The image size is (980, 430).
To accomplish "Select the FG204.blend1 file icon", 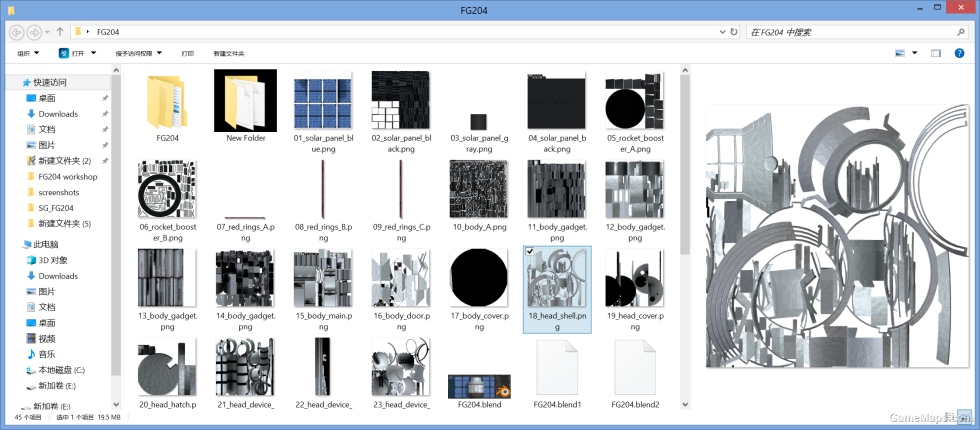I will point(558,368).
